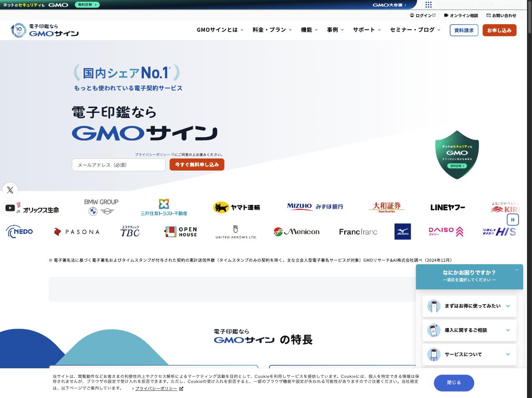Click the Daiwa Securities logo
The image size is (532, 398).
pyautogui.click(x=387, y=207)
